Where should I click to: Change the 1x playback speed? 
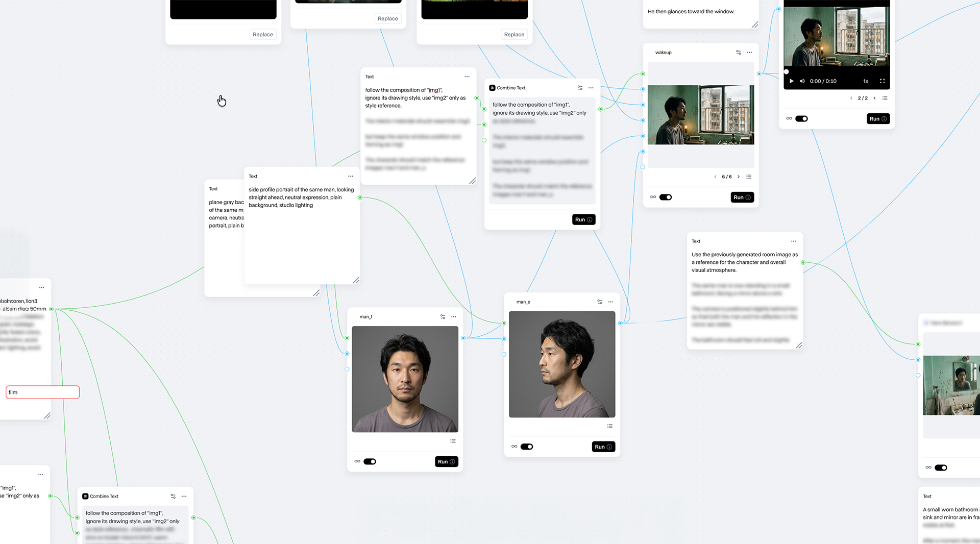866,81
